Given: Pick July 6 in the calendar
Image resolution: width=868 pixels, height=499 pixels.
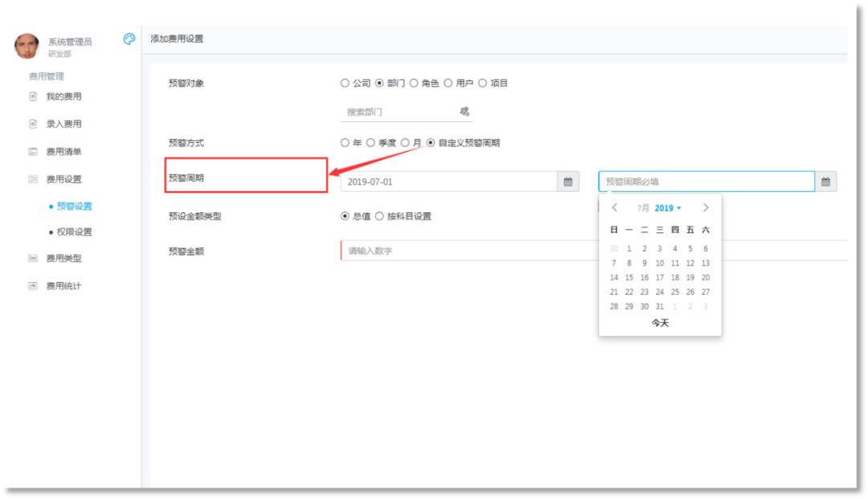Looking at the screenshot, I should [x=706, y=248].
